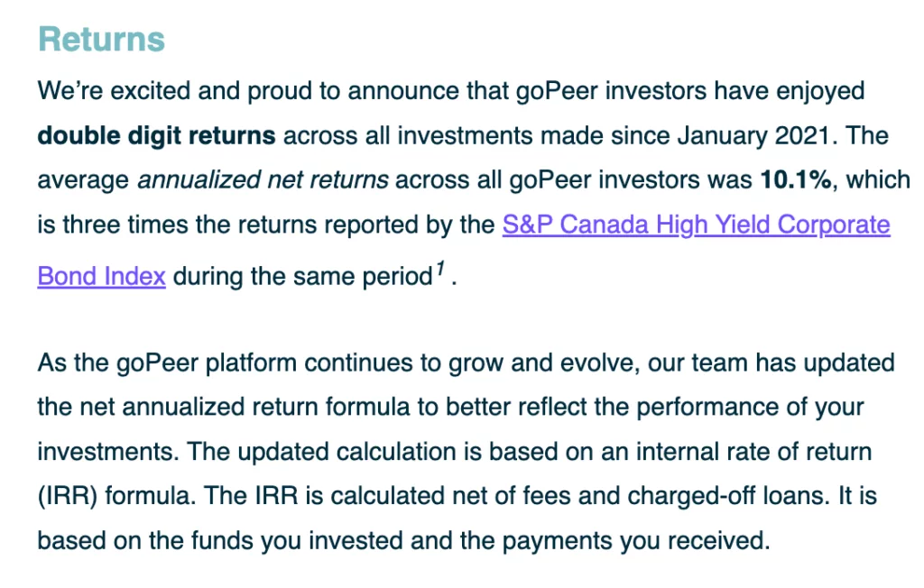The image size is (924, 588).
Task: Click the 'Bond Index' link text
Action: [101, 276]
